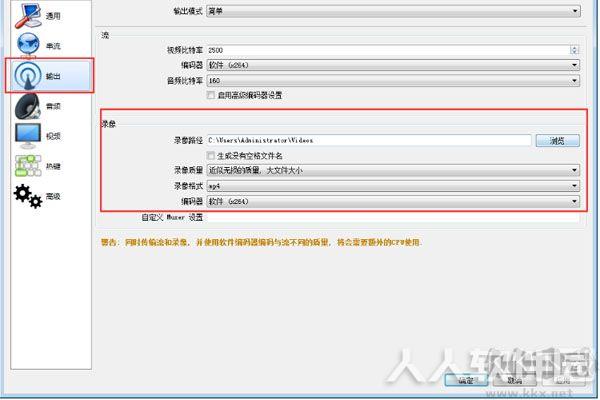Image resolution: width=600 pixels, height=400 pixels.
Task: Open the 通用 (General) settings section
Action: [38, 16]
